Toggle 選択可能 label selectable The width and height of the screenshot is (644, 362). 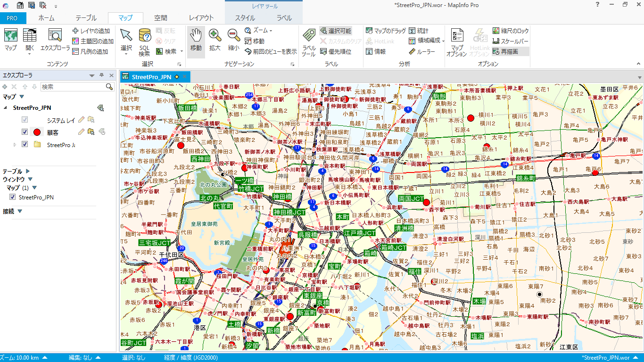(336, 31)
